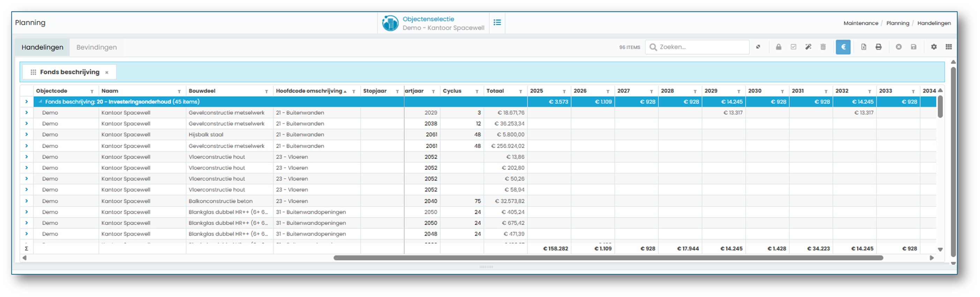The height and width of the screenshot is (297, 980).
Task: Go to the Maintenance breadcrumb
Action: pyautogui.click(x=861, y=23)
